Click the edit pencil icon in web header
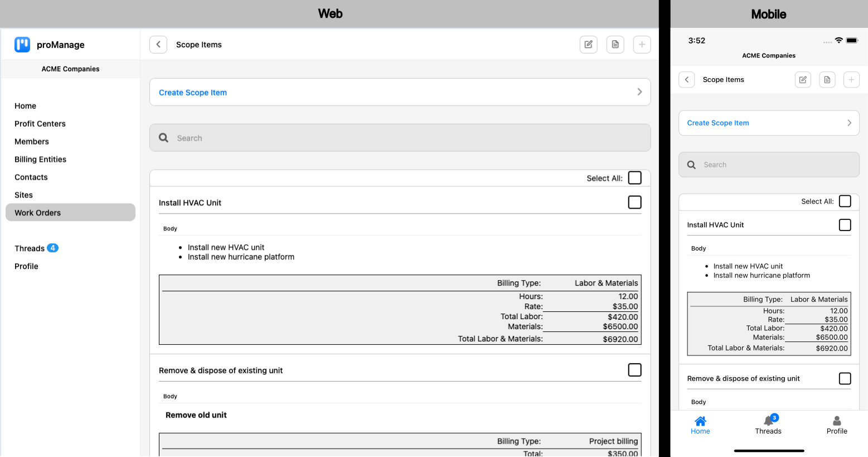 (588, 45)
